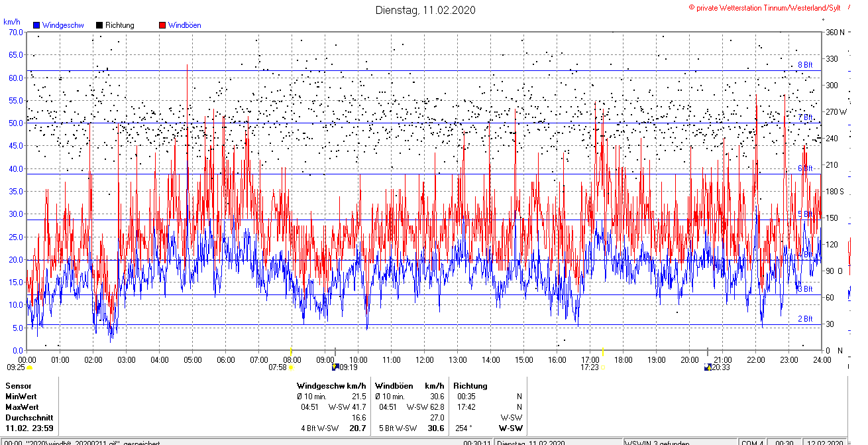Click the 90 O direction axis label

(834, 271)
